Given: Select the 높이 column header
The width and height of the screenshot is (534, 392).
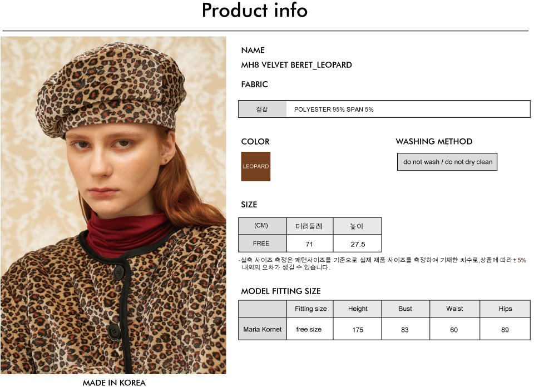Looking at the screenshot, I should tap(357, 226).
